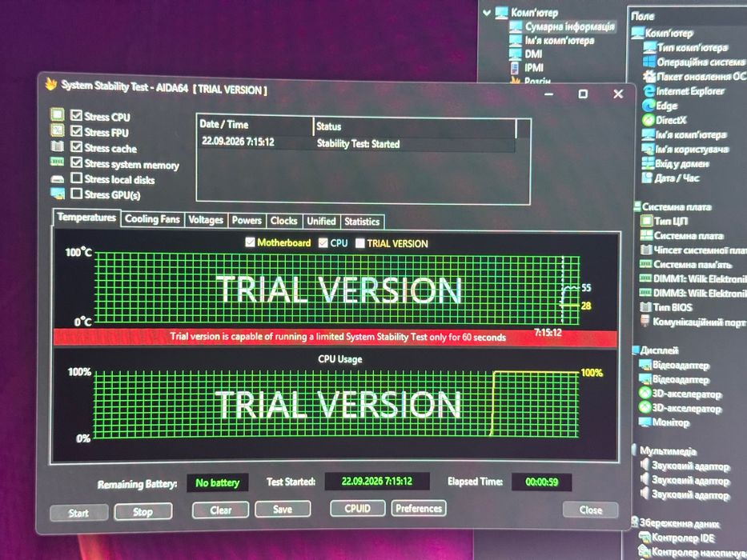Screen dimensions: 747x560
Task: Click the Close button at bottom
Action: 591,510
